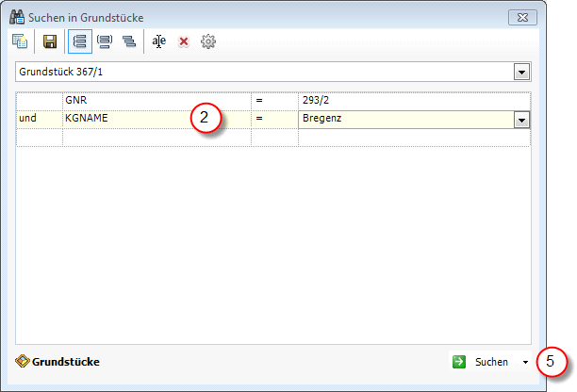Click the Suchen button

pos(491,362)
